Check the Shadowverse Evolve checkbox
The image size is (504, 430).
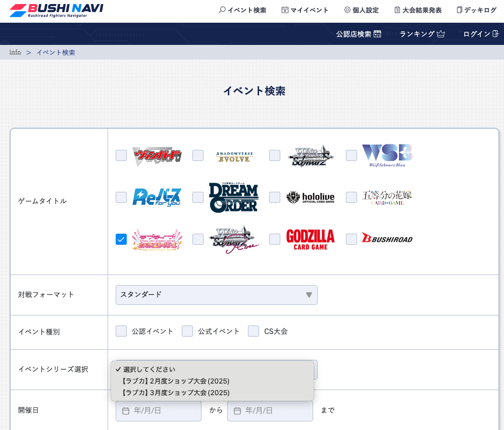tap(198, 155)
